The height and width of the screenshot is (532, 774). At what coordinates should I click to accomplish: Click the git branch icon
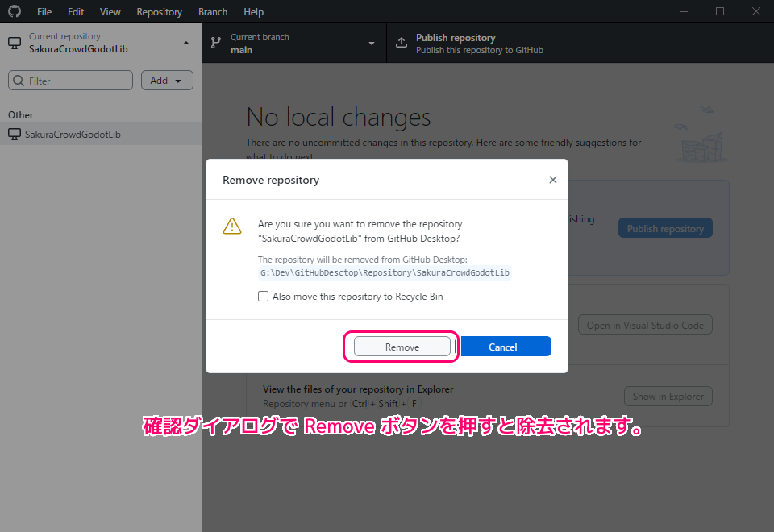click(x=216, y=43)
